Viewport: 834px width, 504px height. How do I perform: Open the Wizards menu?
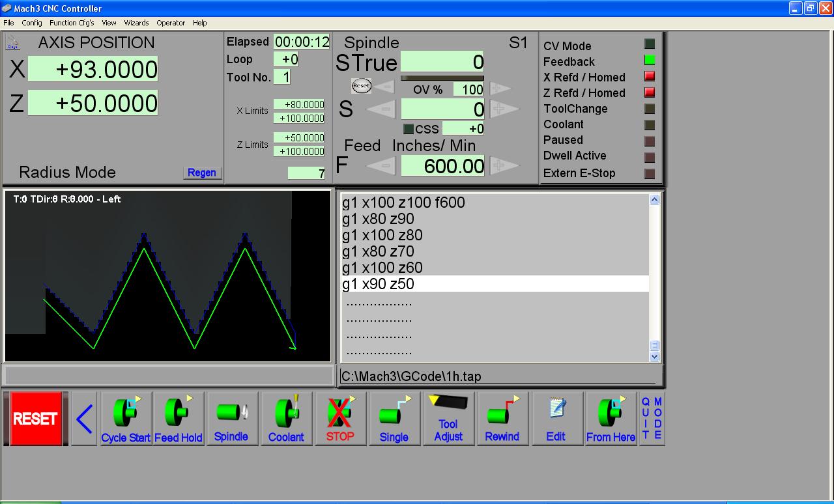tap(136, 23)
